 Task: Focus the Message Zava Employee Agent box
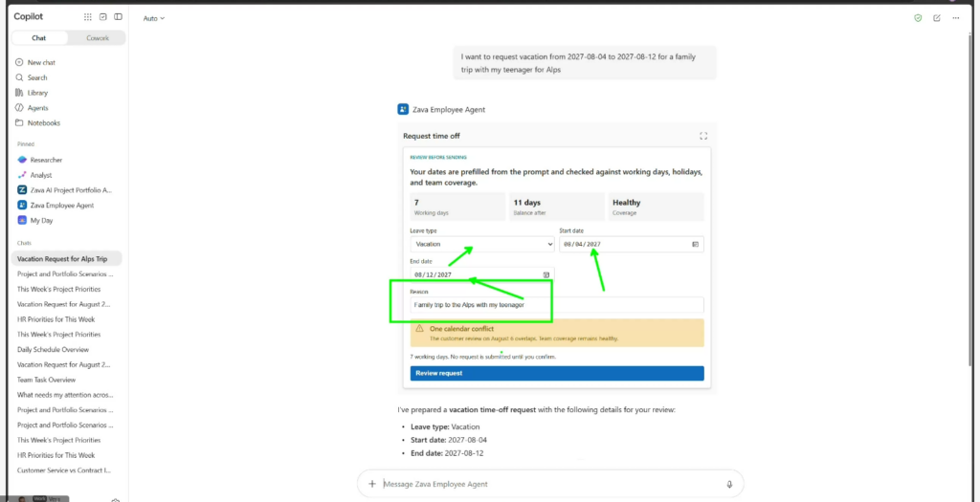point(550,484)
